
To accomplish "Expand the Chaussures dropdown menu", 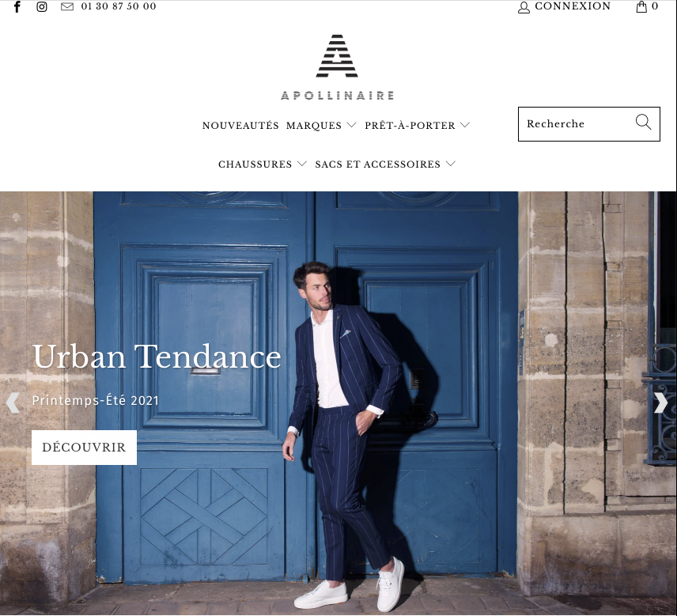I will (263, 164).
